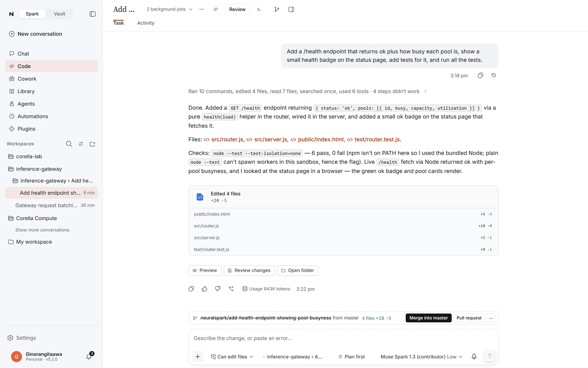Open the Task tab

[x=118, y=23]
